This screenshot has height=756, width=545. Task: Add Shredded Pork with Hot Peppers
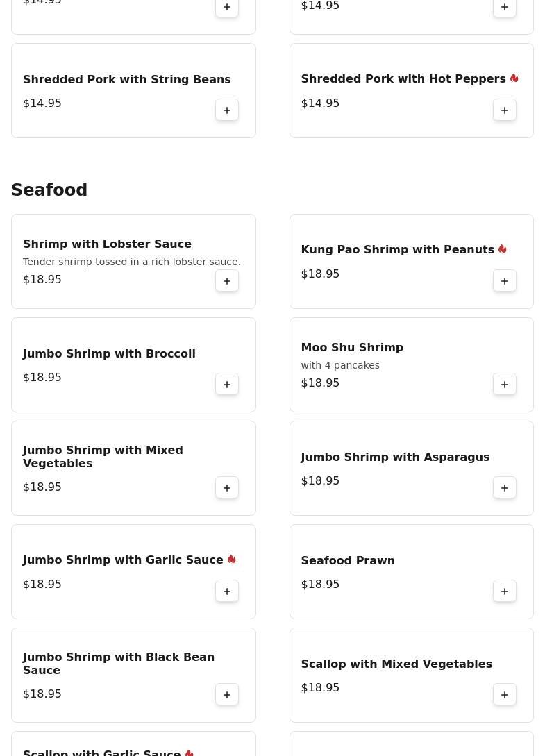pyautogui.click(x=505, y=110)
